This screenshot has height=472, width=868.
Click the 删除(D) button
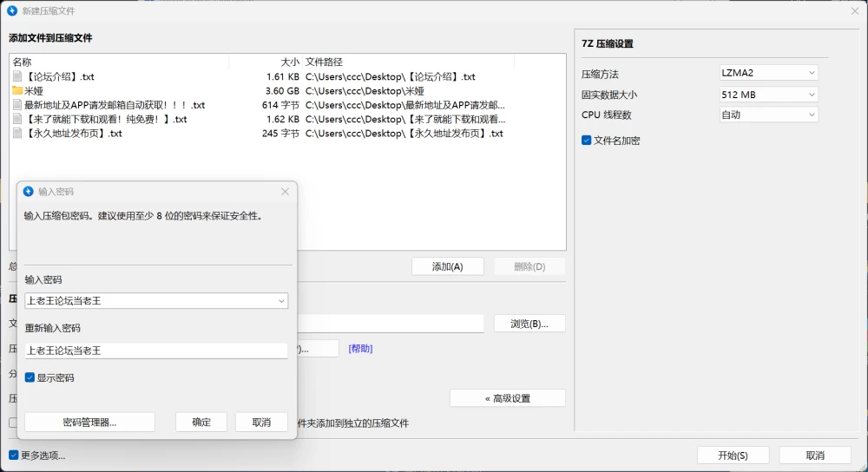529,266
